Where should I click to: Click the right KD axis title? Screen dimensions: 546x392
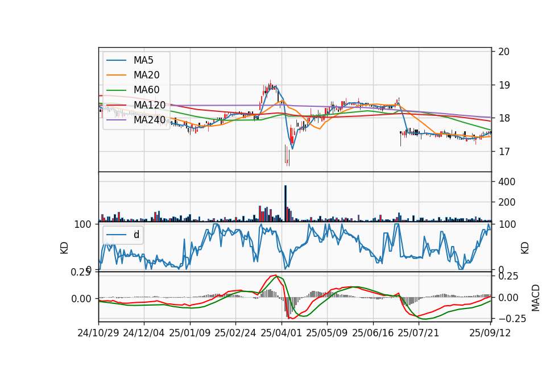point(525,248)
